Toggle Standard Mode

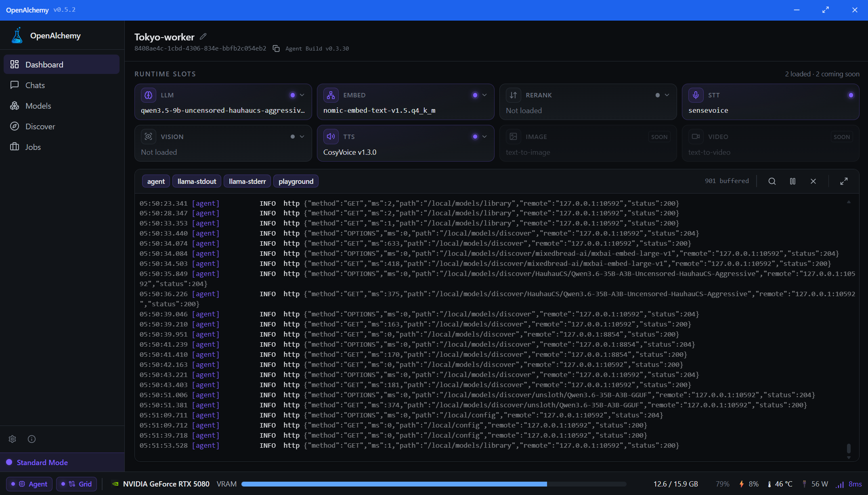coord(62,462)
